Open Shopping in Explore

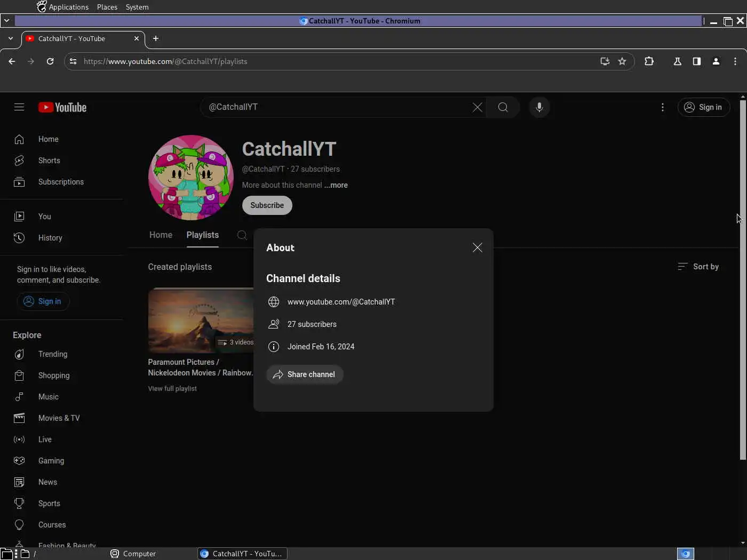tap(61, 375)
